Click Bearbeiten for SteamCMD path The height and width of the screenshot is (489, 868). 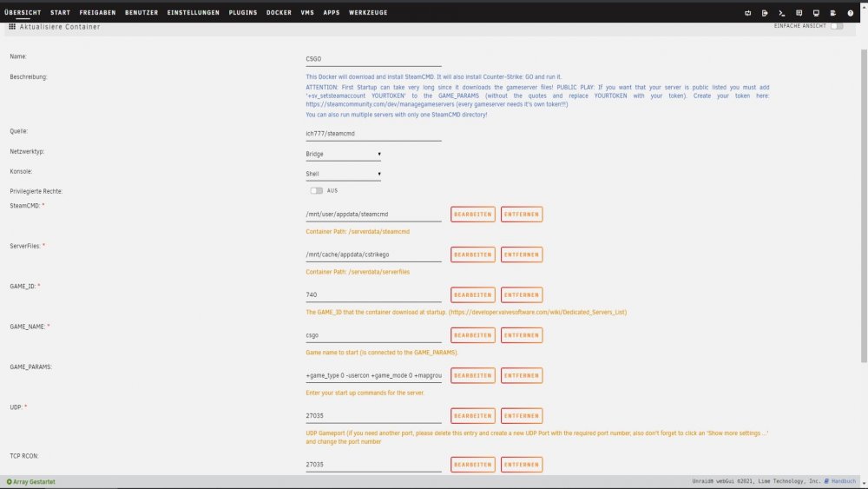[473, 215]
